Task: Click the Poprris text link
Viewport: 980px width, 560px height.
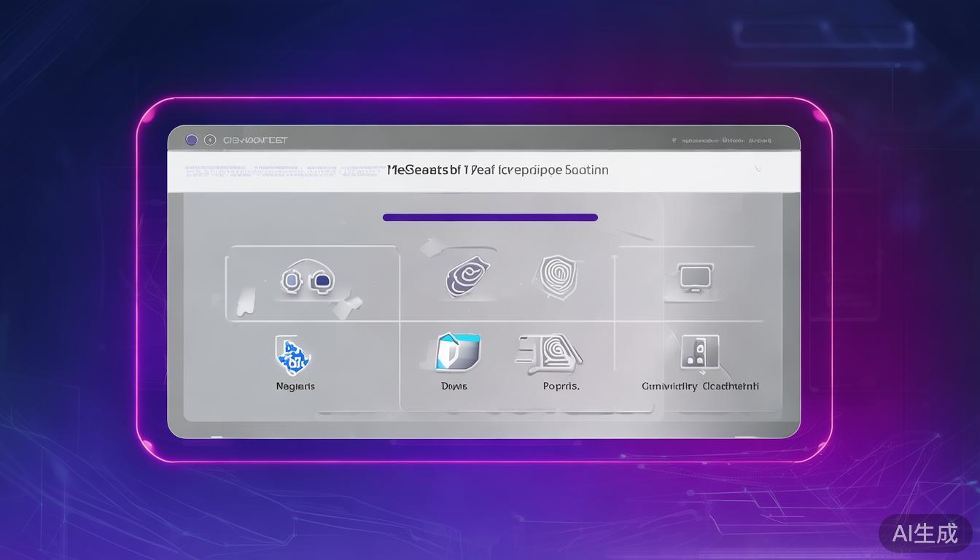Action: click(x=561, y=386)
